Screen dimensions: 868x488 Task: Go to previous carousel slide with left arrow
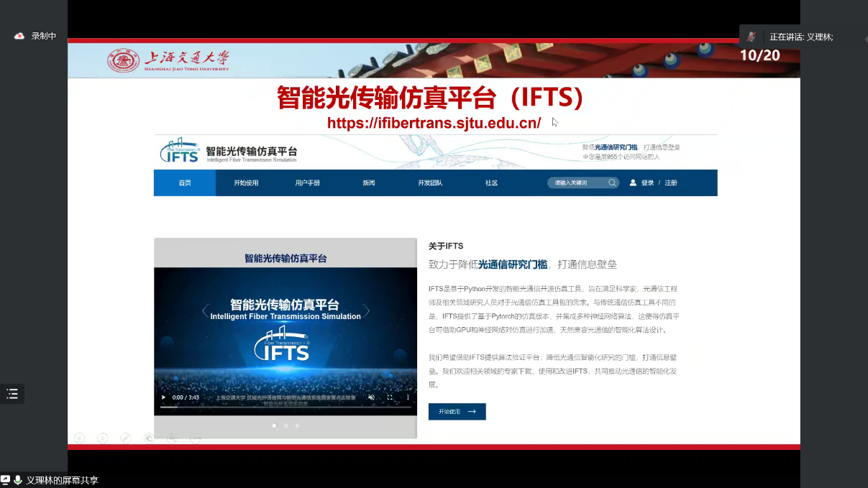[205, 311]
